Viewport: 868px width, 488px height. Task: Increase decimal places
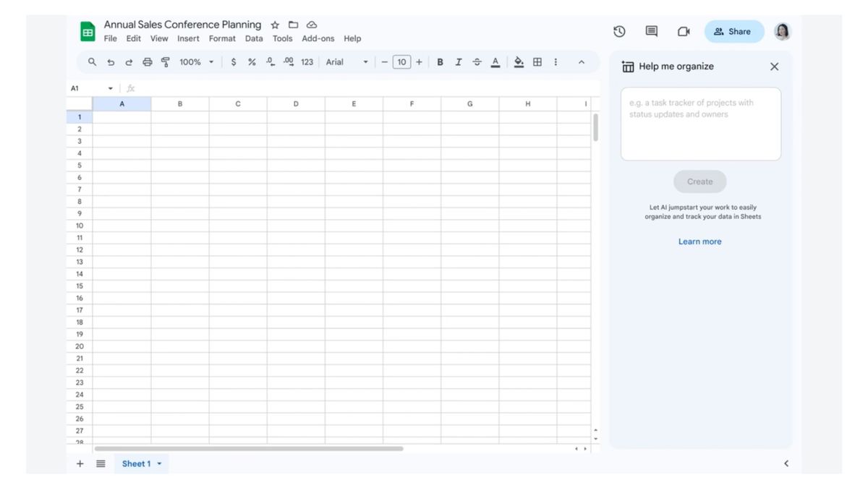coord(289,62)
